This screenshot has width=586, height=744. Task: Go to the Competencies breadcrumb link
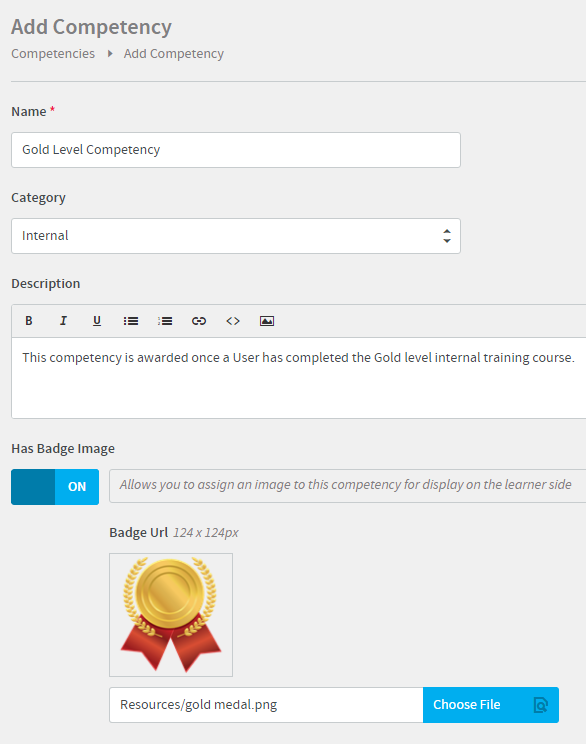point(53,54)
